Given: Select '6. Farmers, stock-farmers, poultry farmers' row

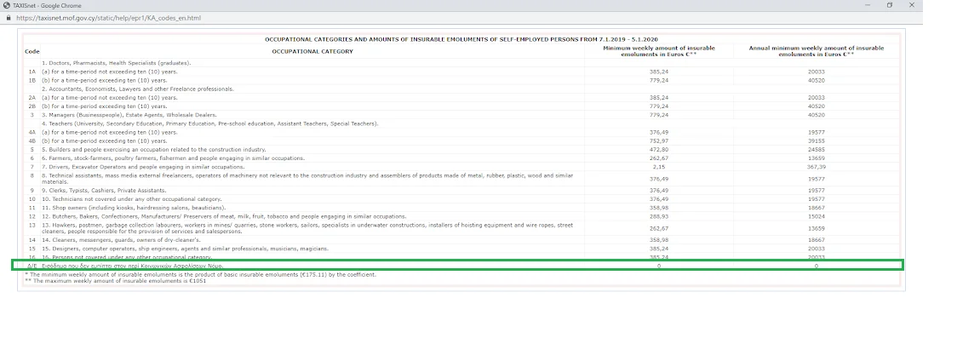Looking at the screenshot, I should (x=173, y=158).
